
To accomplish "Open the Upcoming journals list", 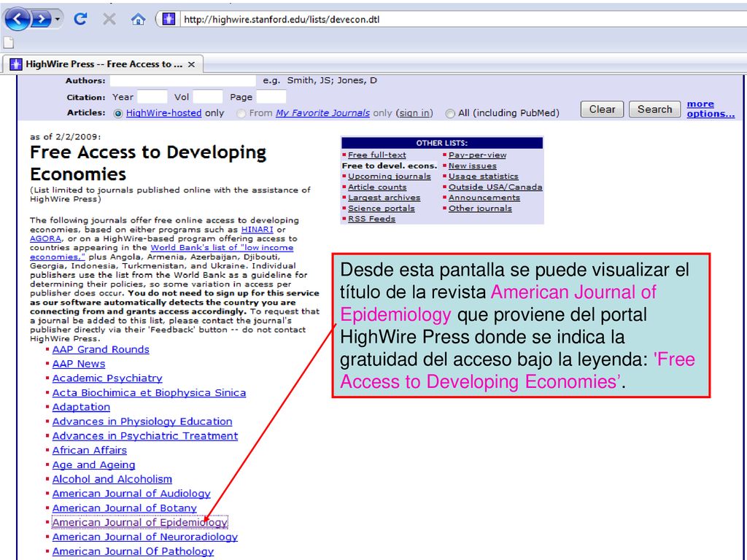I will click(x=390, y=176).
